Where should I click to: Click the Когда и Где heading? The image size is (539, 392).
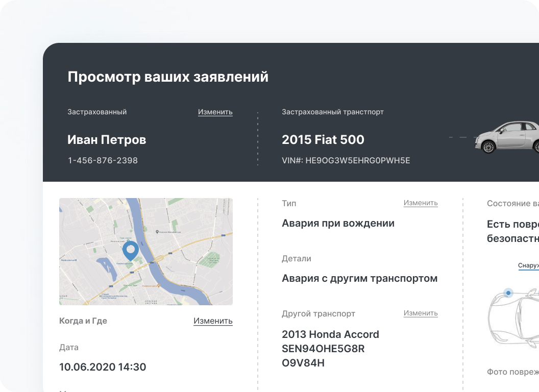[83, 321]
